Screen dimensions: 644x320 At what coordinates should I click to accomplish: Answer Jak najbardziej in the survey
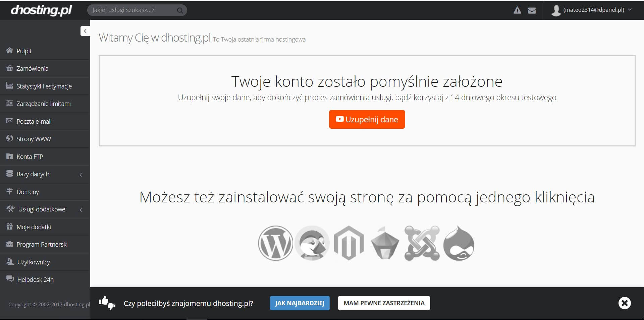point(300,303)
